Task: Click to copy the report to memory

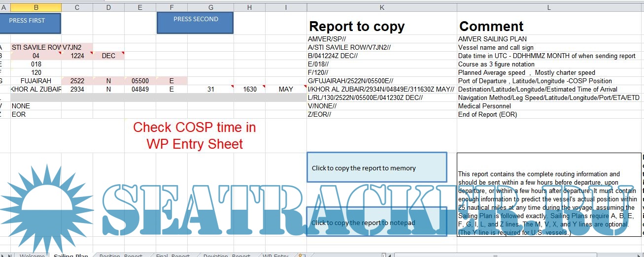Action: [x=376, y=167]
